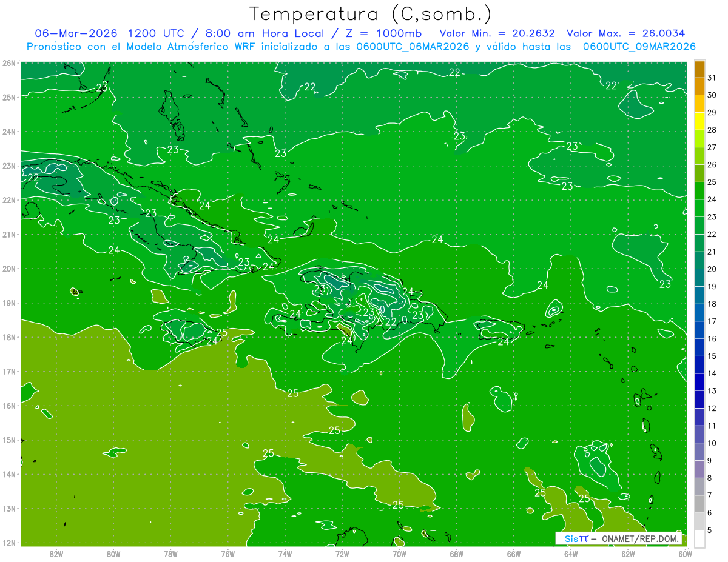
Task: Click the '27' label on the color scale
Action: click(x=712, y=147)
